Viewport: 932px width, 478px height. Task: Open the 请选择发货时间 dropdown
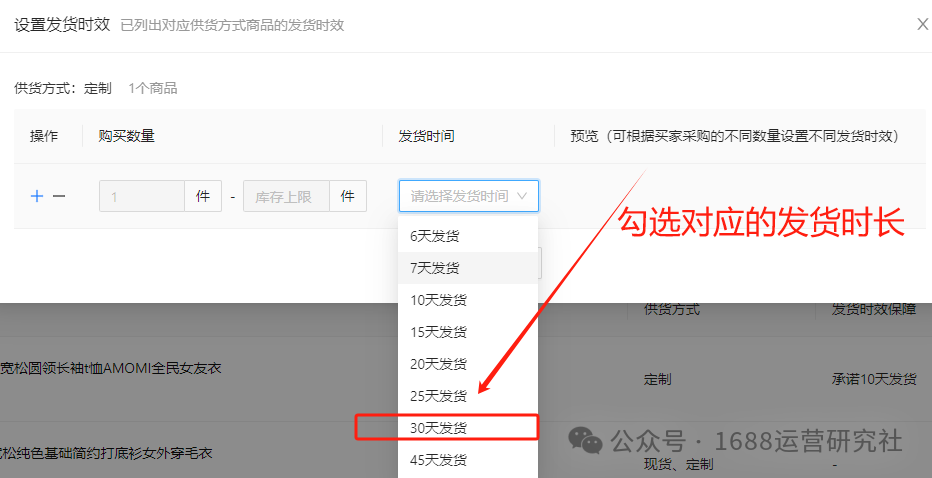coord(468,196)
